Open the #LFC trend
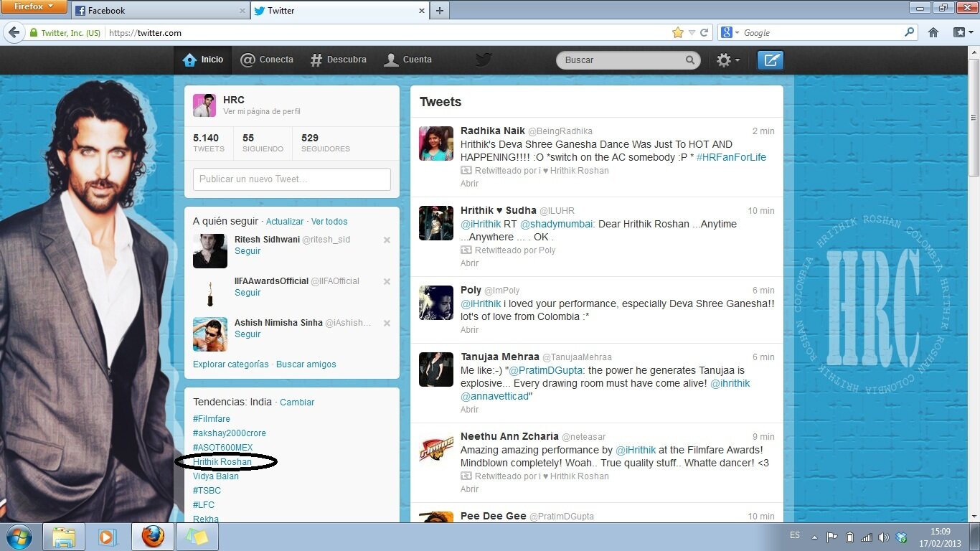Viewport: 980px width, 551px height. (x=204, y=505)
